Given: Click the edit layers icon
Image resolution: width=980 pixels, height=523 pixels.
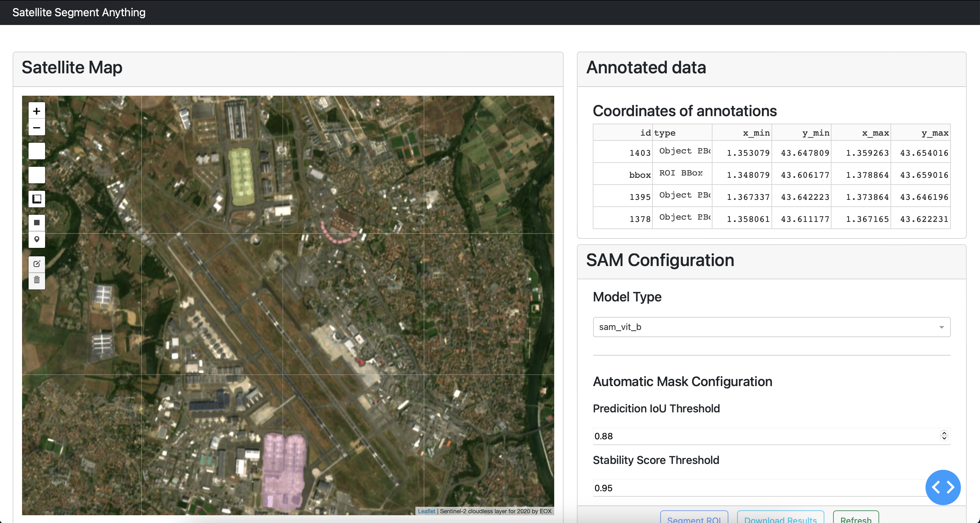Looking at the screenshot, I should (x=37, y=264).
